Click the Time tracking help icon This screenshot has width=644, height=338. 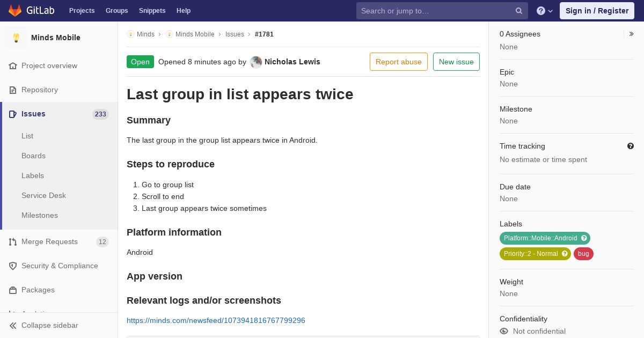tap(631, 146)
